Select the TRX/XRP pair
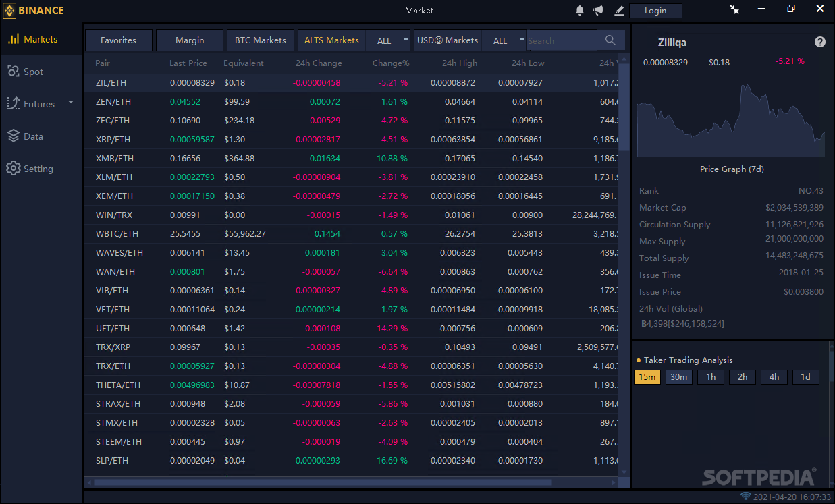 point(113,347)
